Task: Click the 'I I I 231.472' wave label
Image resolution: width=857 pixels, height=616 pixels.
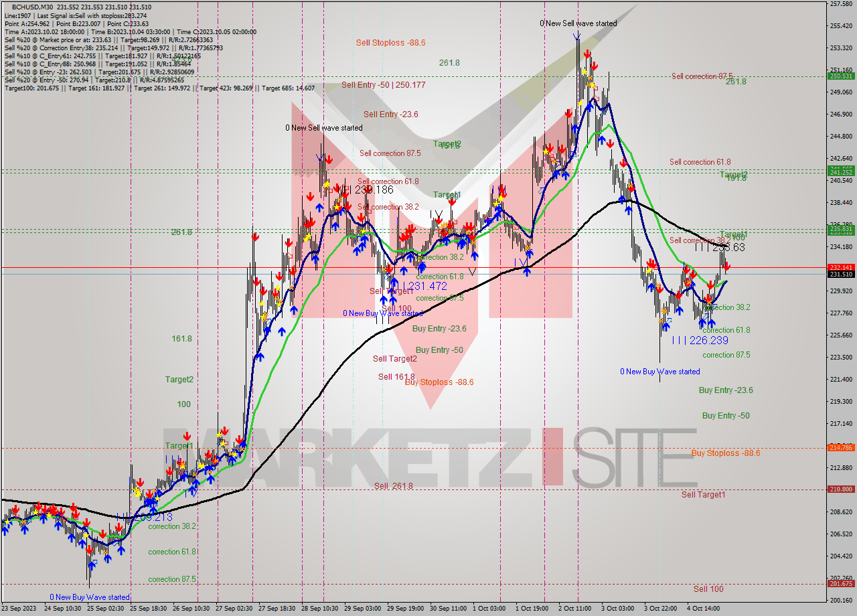Action: tap(420, 287)
